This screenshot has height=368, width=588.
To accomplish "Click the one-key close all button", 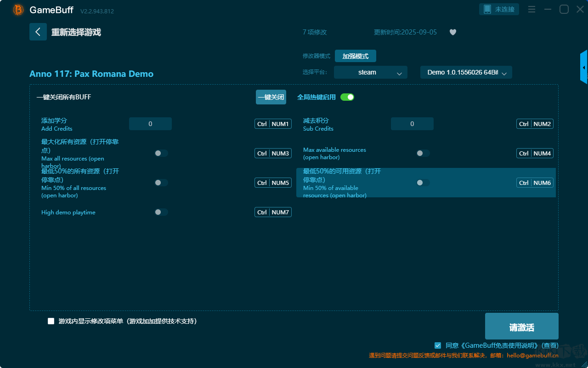I will pyautogui.click(x=271, y=97).
